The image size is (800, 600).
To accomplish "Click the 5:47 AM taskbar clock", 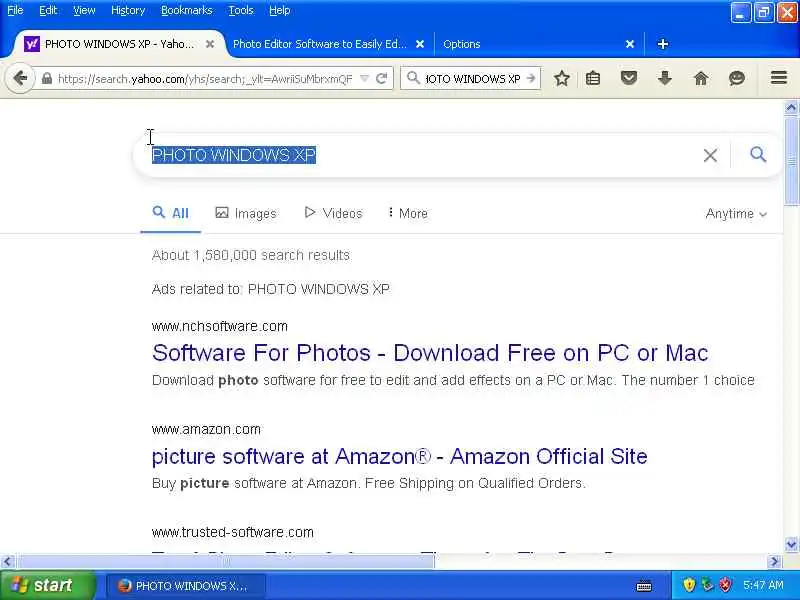I will (x=763, y=585).
